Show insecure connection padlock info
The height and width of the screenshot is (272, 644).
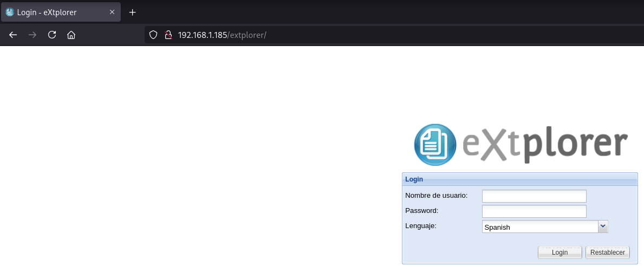(x=168, y=35)
